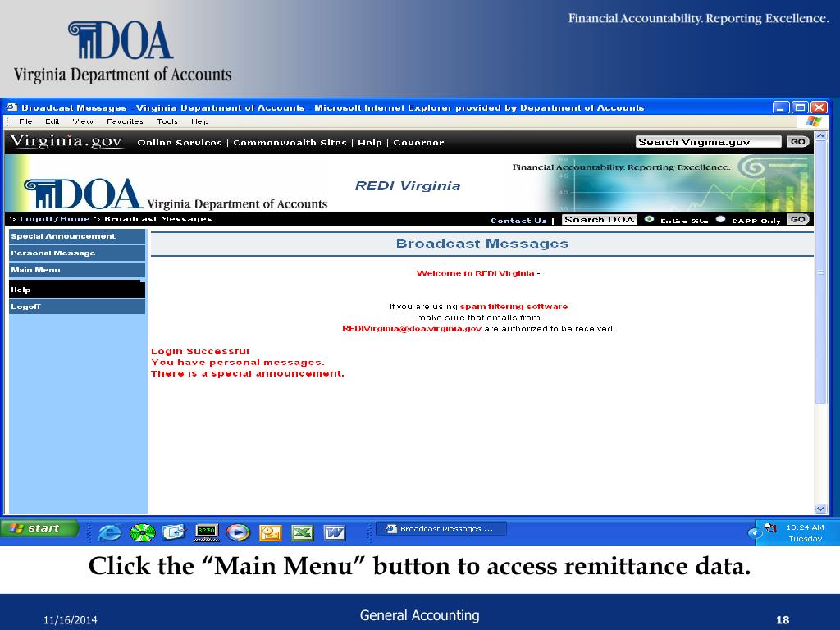This screenshot has width=840, height=630.
Task: Click the "You have personal messages." text
Action: [x=237, y=362]
